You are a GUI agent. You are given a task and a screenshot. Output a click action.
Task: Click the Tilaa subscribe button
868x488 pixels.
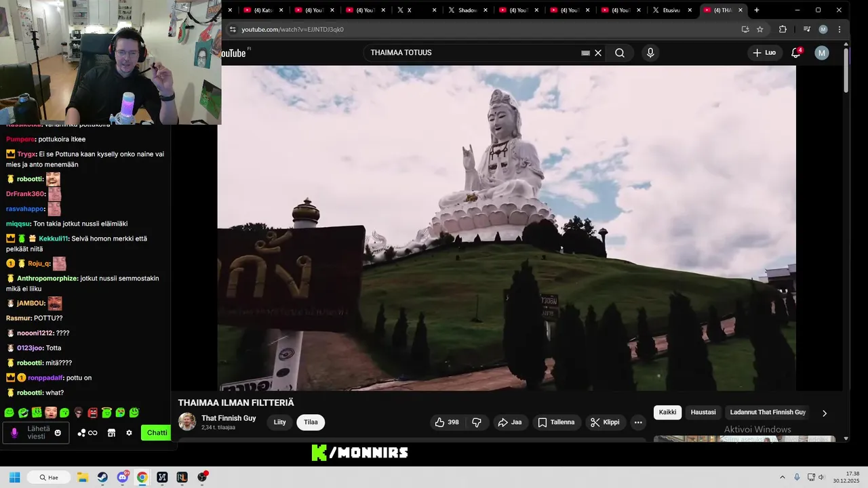pyautogui.click(x=311, y=422)
